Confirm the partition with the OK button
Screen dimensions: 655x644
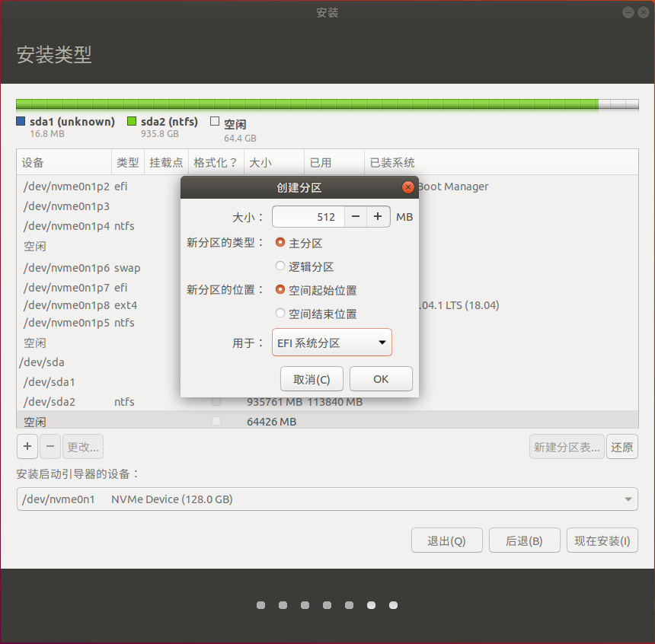pyautogui.click(x=381, y=379)
